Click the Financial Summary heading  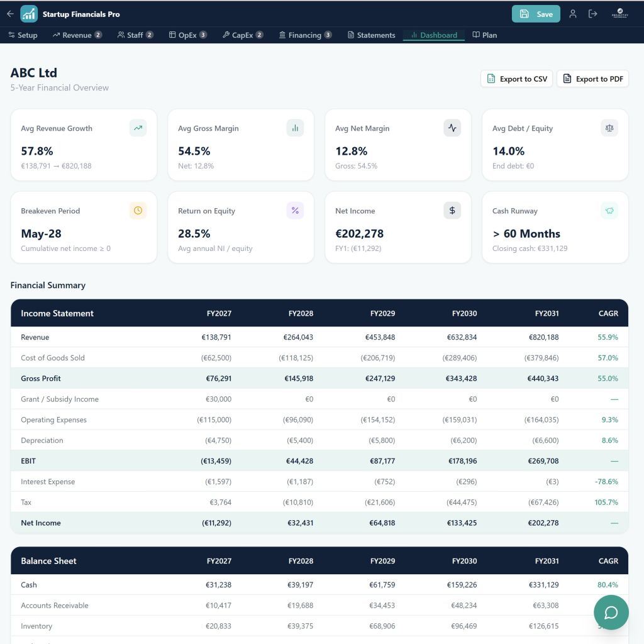pos(48,285)
